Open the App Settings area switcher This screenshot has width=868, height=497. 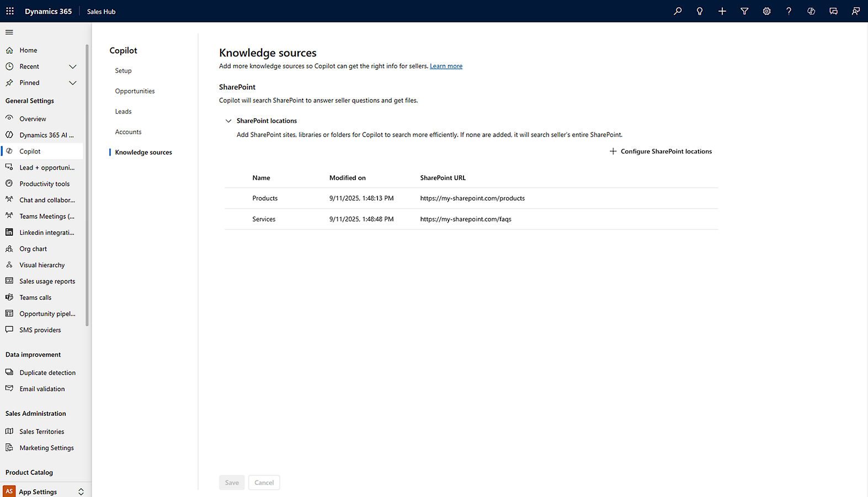point(44,491)
